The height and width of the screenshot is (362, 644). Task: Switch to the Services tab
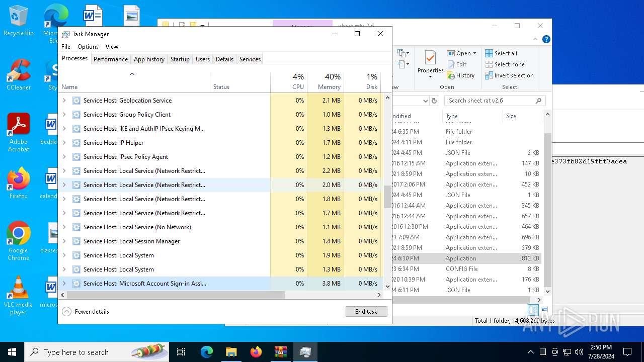coord(250,59)
